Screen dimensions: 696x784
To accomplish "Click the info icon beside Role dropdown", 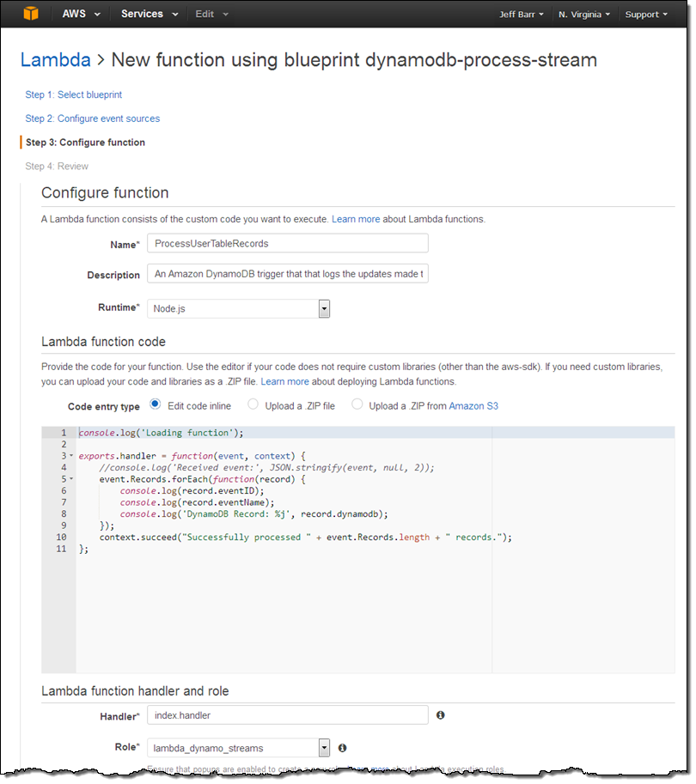I will (342, 748).
